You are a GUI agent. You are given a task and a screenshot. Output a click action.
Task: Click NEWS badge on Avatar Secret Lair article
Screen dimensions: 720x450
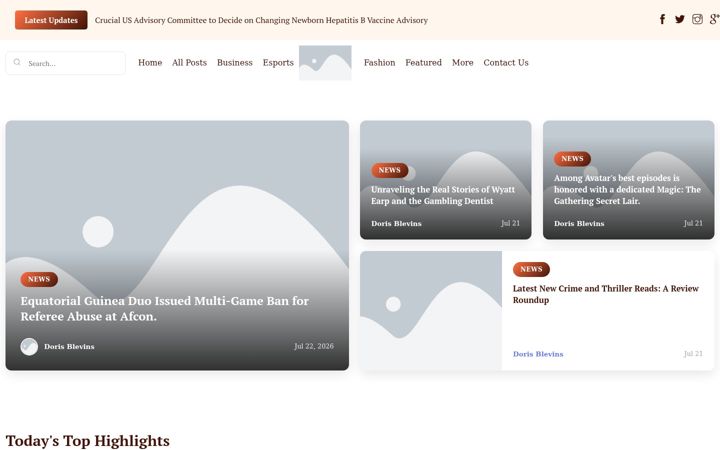(572, 159)
